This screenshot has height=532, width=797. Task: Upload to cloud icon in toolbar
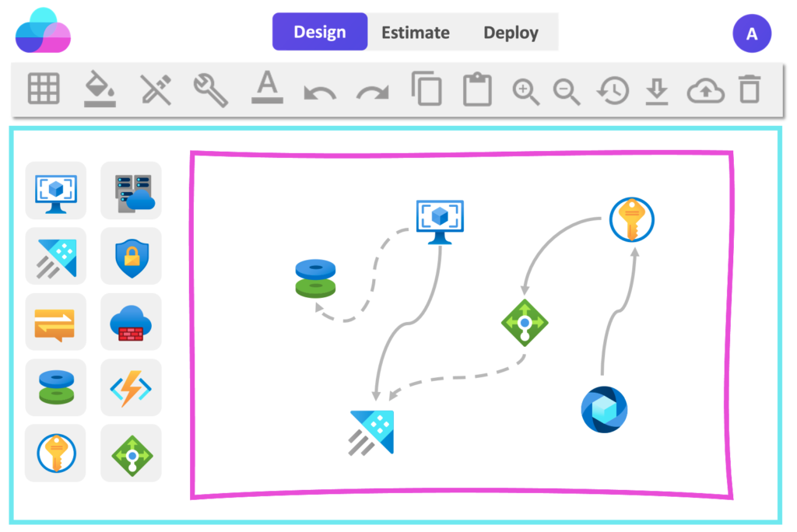[705, 91]
